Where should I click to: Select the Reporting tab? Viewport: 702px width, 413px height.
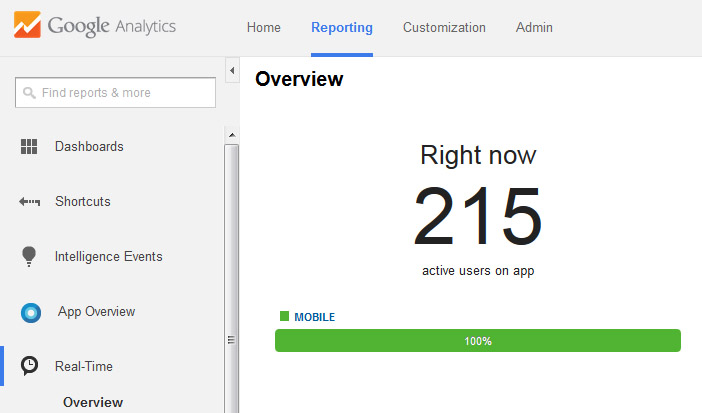pyautogui.click(x=342, y=27)
